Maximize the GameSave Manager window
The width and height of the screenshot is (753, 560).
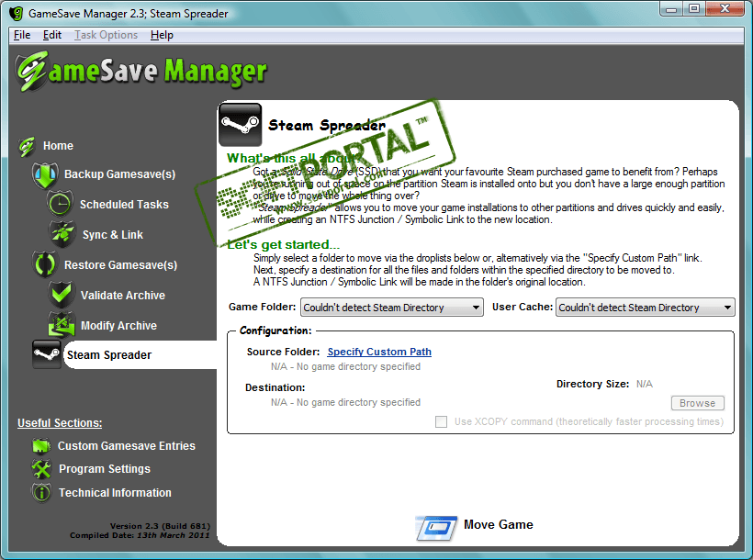point(694,8)
